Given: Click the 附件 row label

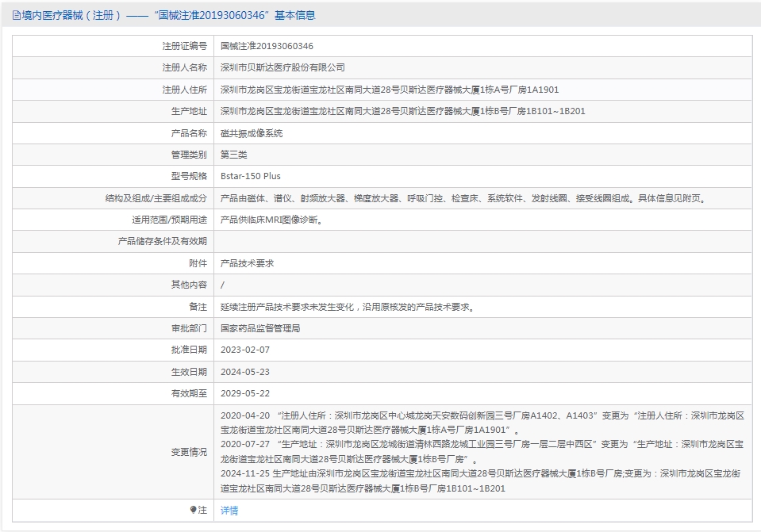Looking at the screenshot, I should (x=198, y=263).
